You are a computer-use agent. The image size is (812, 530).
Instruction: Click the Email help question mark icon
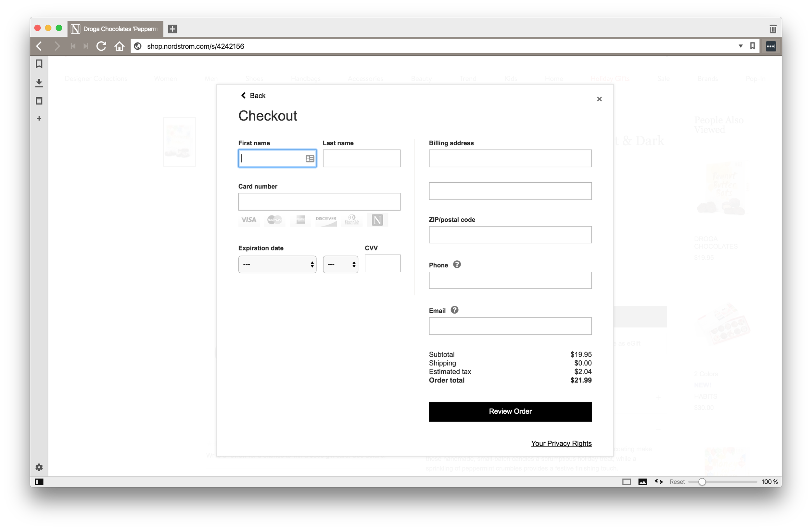pyautogui.click(x=454, y=310)
